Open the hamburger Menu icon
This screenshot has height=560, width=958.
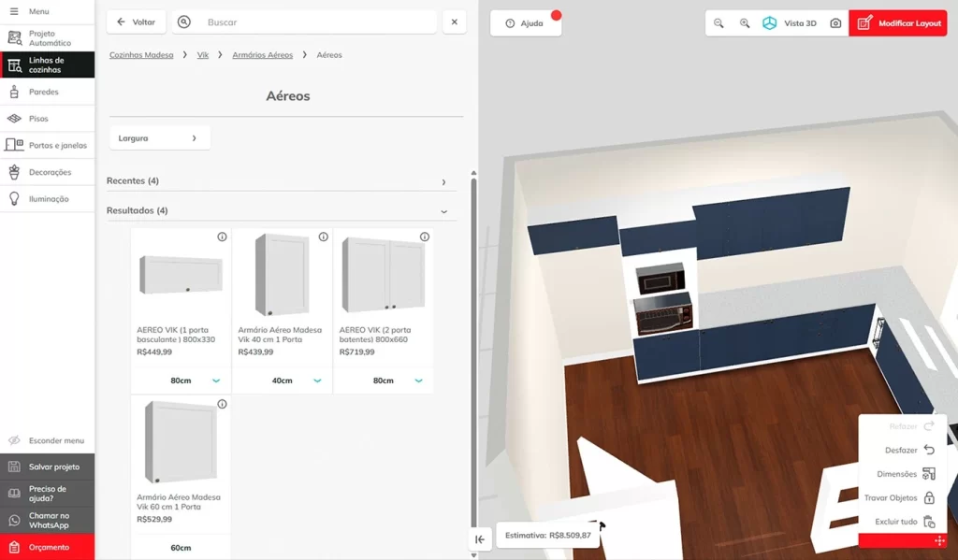pyautogui.click(x=14, y=11)
